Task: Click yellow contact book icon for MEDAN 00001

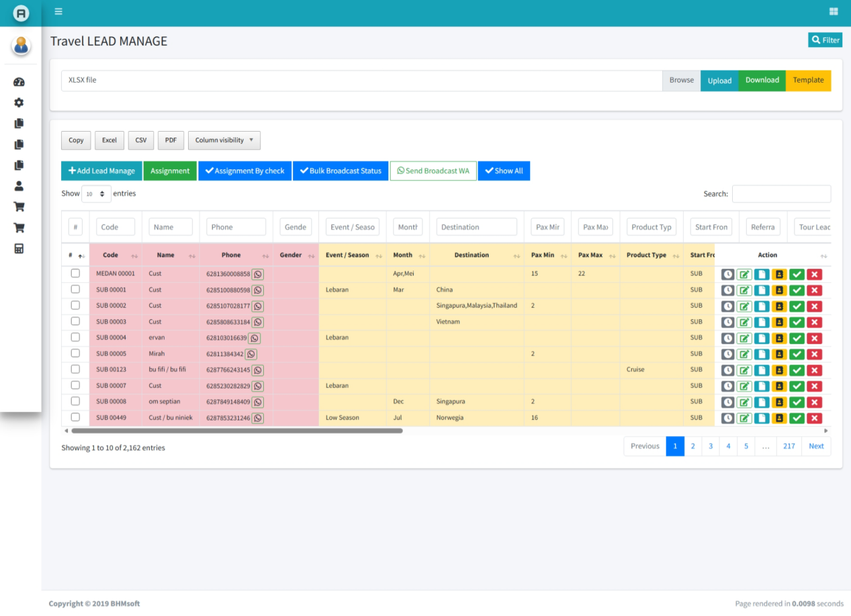Action: pyautogui.click(x=779, y=274)
